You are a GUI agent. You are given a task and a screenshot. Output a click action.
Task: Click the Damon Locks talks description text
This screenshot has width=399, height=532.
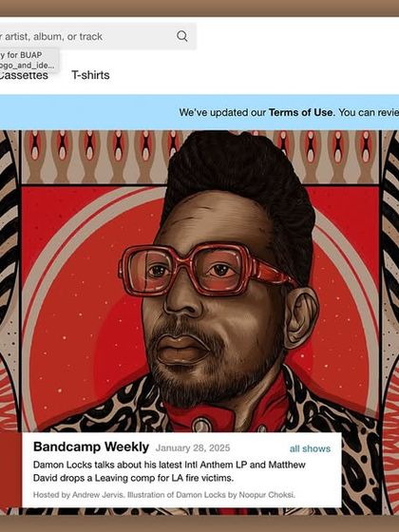(x=169, y=471)
